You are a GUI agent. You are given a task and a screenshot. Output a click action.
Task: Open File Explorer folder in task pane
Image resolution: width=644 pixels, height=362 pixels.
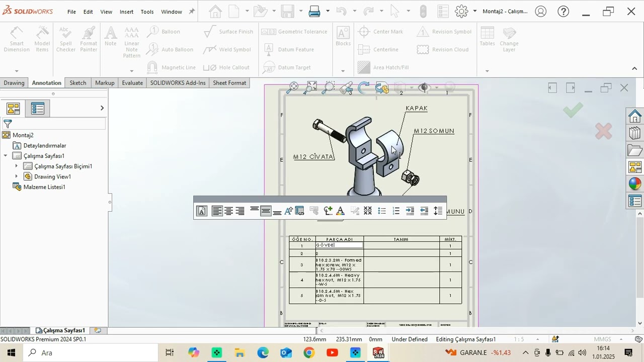634,150
